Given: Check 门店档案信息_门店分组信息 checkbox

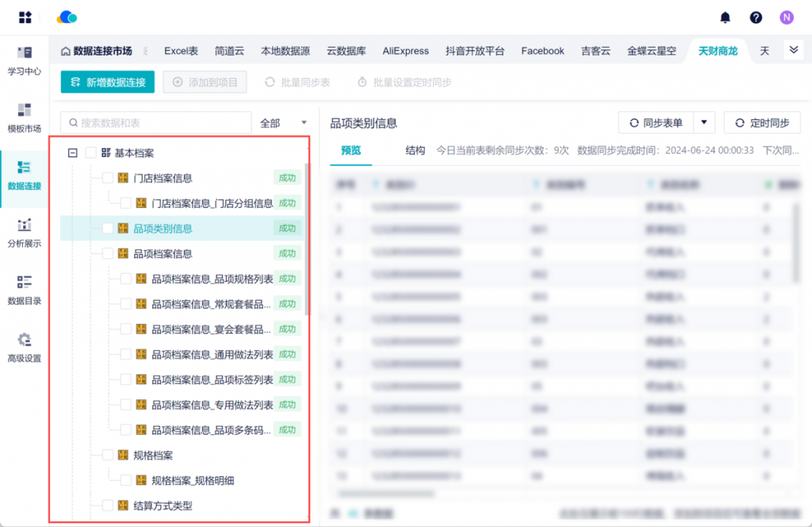Looking at the screenshot, I should [x=125, y=203].
